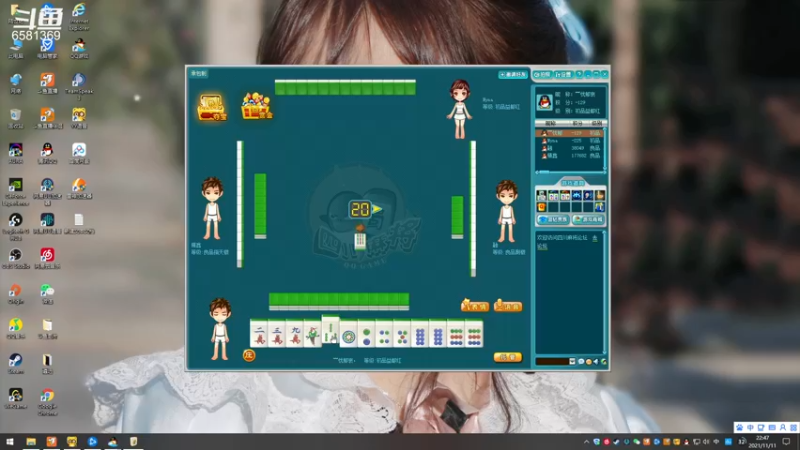Click the player list vertical scrollbar

coord(605,148)
